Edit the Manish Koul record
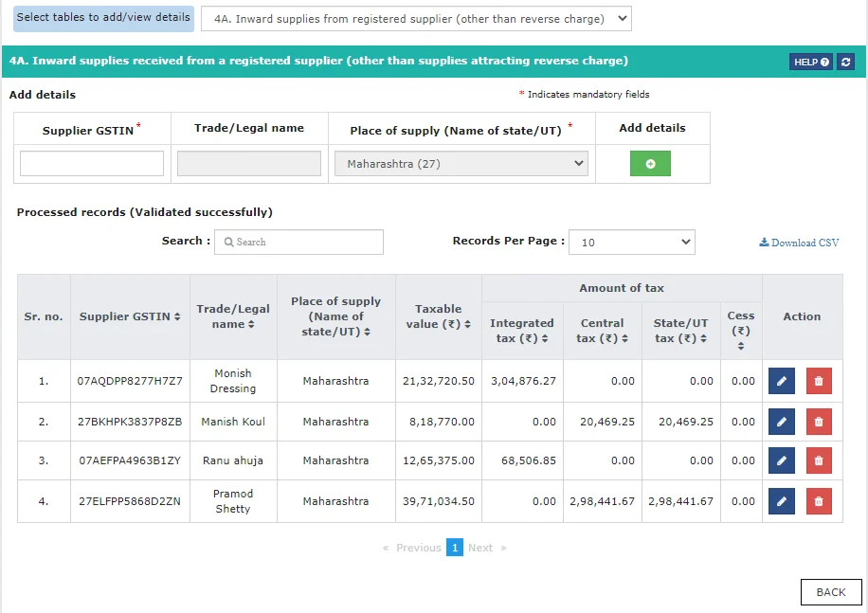868x613 pixels. [x=781, y=422]
